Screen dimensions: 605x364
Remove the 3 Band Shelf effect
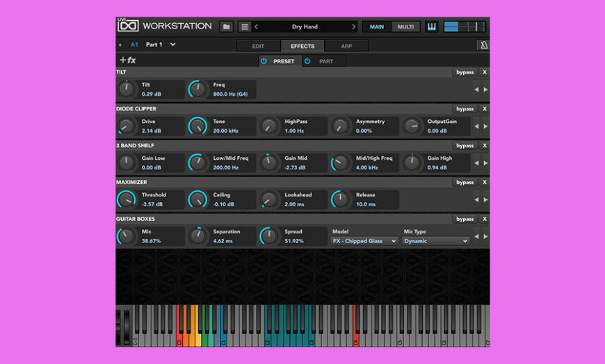click(x=485, y=145)
